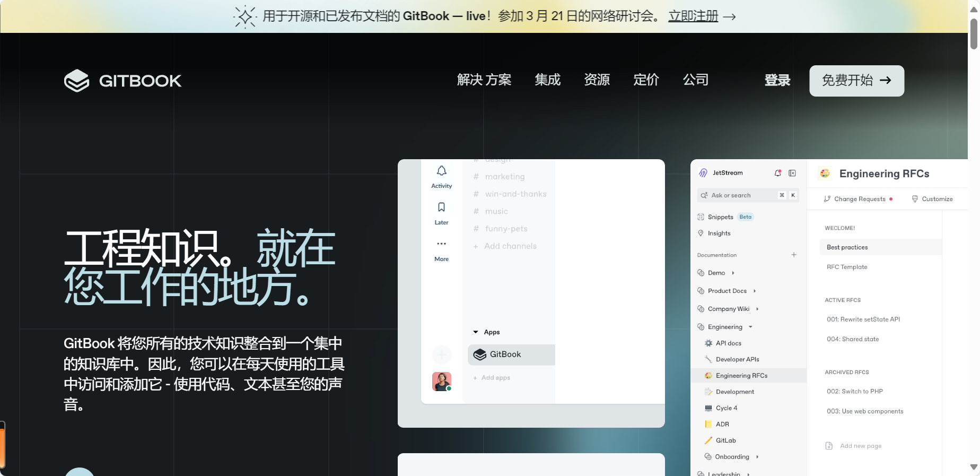Collapse the Apps section triangle
The width and height of the screenshot is (980, 476).
(476, 332)
